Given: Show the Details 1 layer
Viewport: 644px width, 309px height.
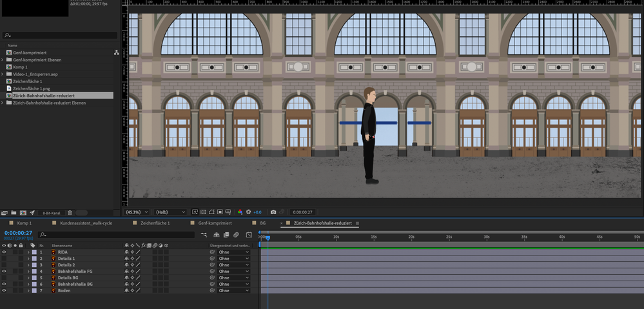Looking at the screenshot, I should (5, 259).
